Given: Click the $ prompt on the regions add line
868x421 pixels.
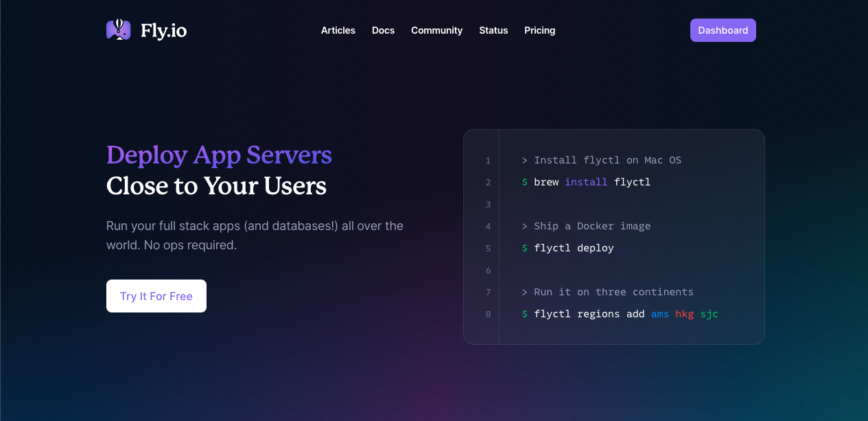Looking at the screenshot, I should click(524, 314).
